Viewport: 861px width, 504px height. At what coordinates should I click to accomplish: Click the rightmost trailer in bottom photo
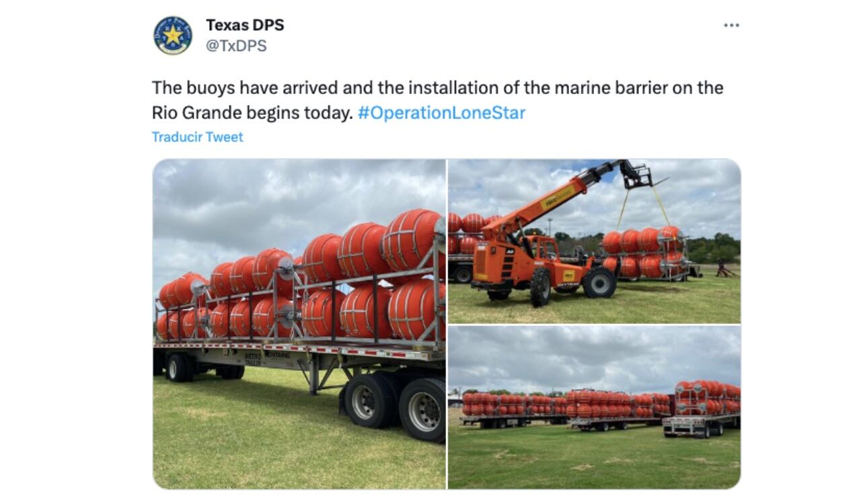(702, 409)
